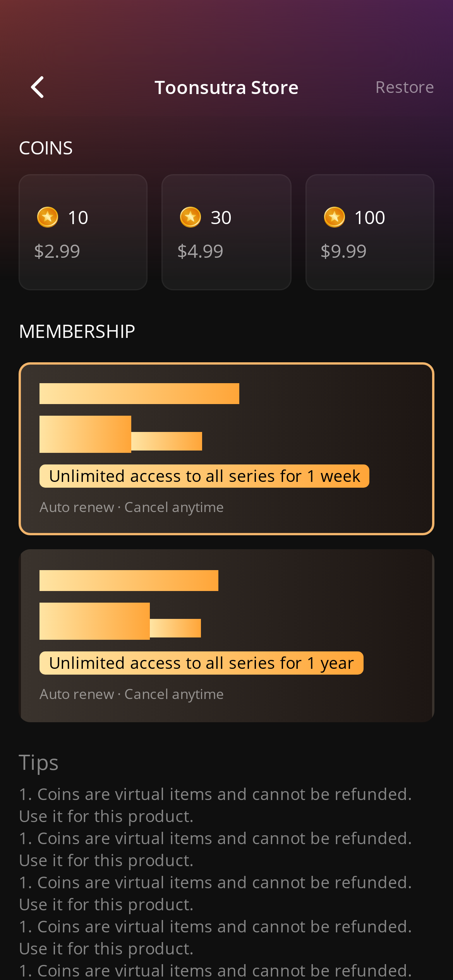453x980 pixels.
Task: Click the gold coin icon beside 100
Action: (335, 217)
